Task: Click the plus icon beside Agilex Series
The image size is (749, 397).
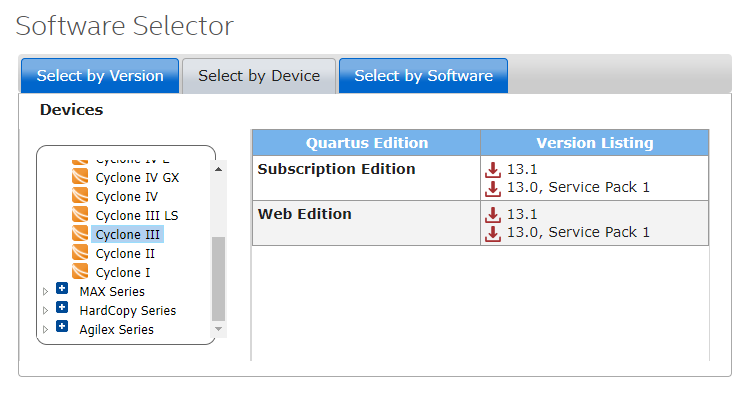Action: click(62, 326)
